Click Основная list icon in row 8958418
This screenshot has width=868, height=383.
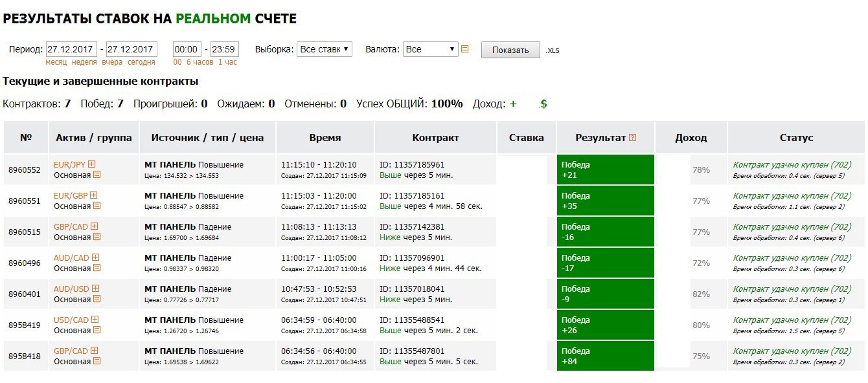97,361
